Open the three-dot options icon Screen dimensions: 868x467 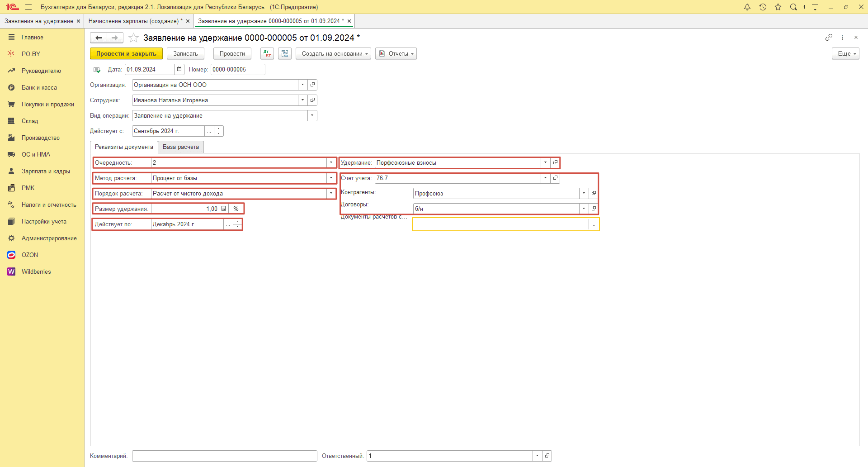click(x=842, y=37)
